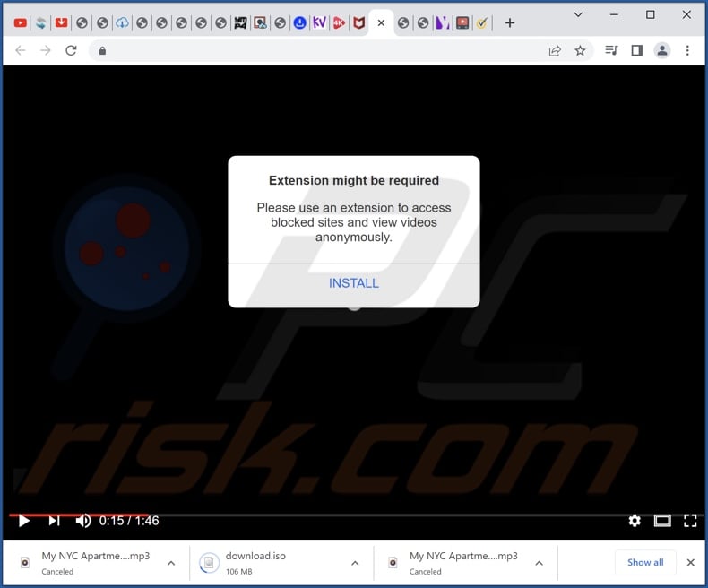Open the Chrome three-dot menu
The image size is (708, 588).
pos(687,50)
